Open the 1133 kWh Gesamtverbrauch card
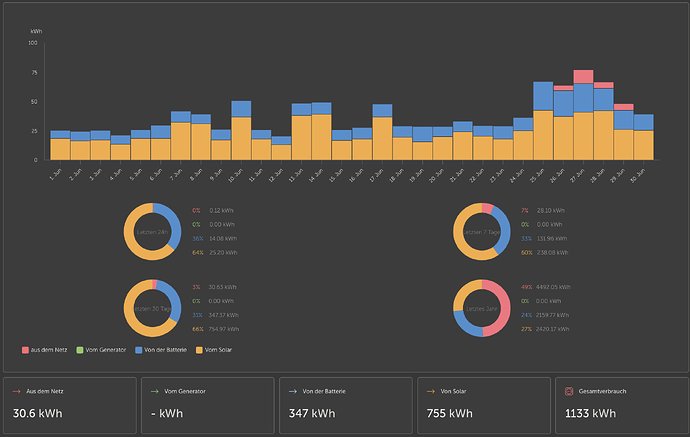690x437 pixels. (x=622, y=405)
